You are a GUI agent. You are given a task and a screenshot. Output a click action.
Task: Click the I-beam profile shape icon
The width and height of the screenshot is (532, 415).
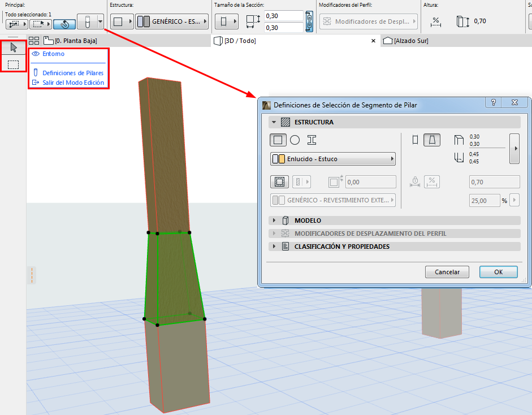(312, 140)
